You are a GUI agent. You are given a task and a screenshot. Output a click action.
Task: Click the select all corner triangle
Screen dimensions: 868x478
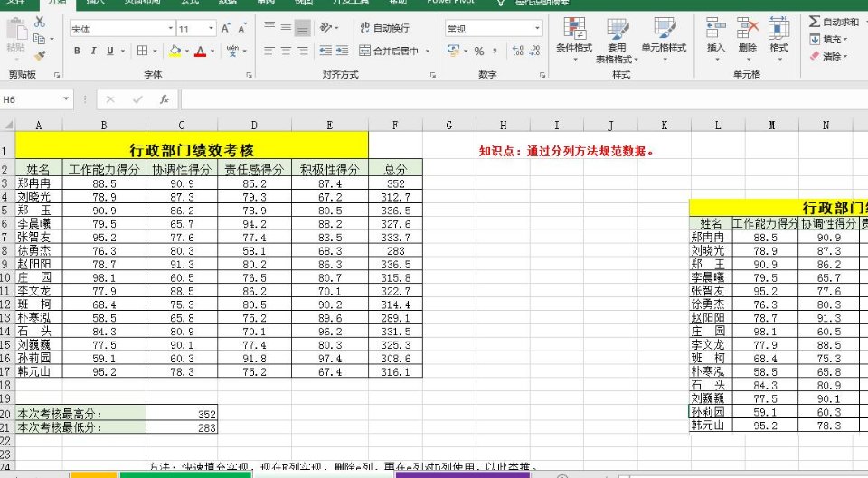(x=7, y=125)
